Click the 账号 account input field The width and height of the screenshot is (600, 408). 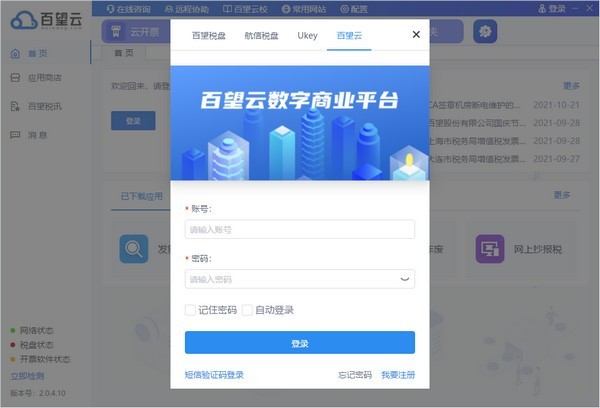click(300, 229)
